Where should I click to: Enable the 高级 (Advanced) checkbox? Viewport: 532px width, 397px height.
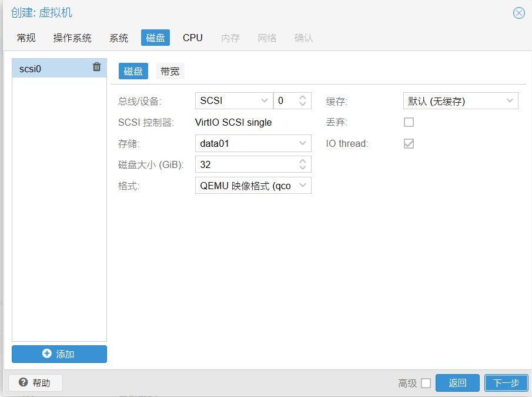(x=426, y=383)
